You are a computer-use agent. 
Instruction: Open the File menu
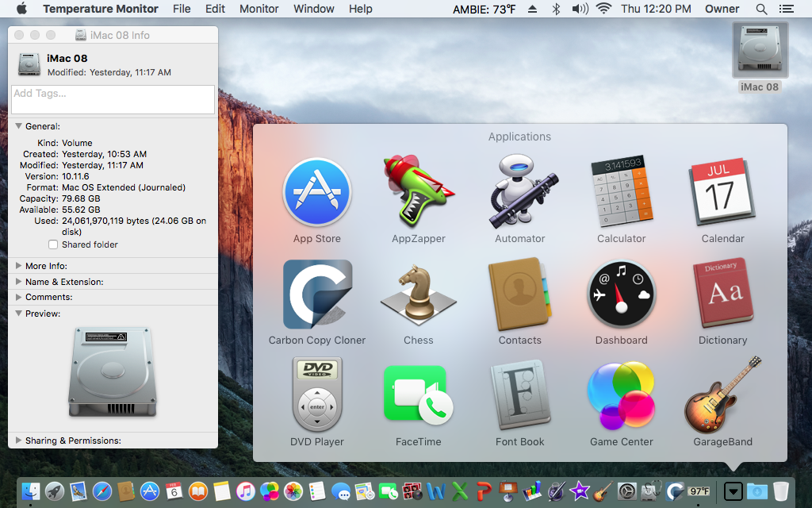tap(182, 9)
